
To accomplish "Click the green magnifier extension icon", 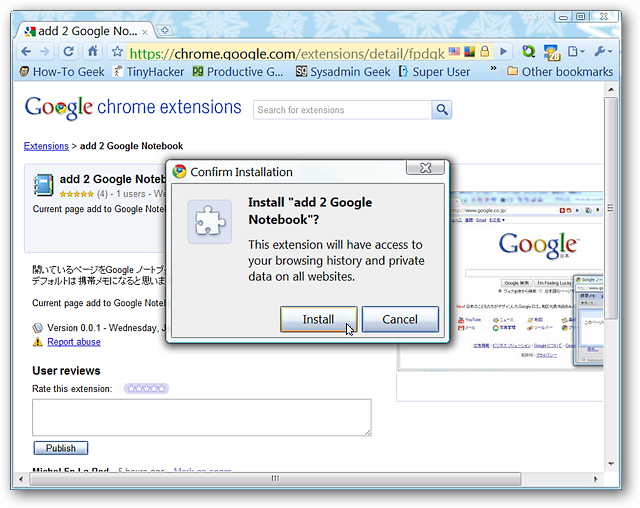I will (x=529, y=52).
